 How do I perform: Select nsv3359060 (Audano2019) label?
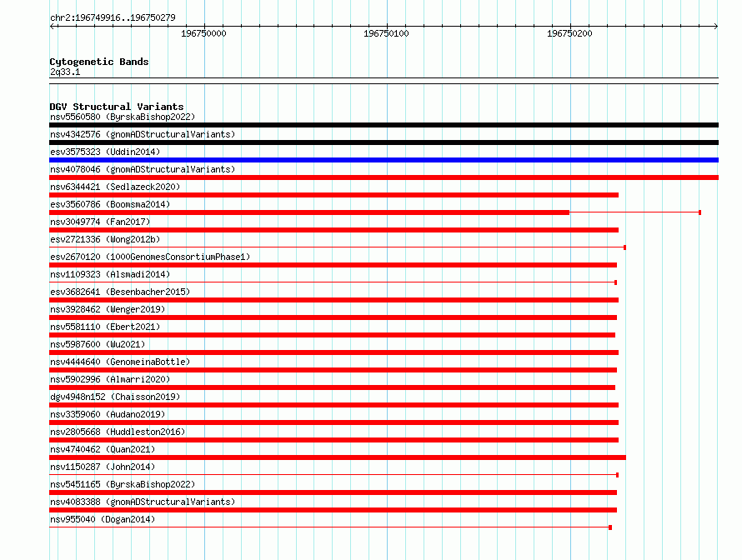click(108, 414)
